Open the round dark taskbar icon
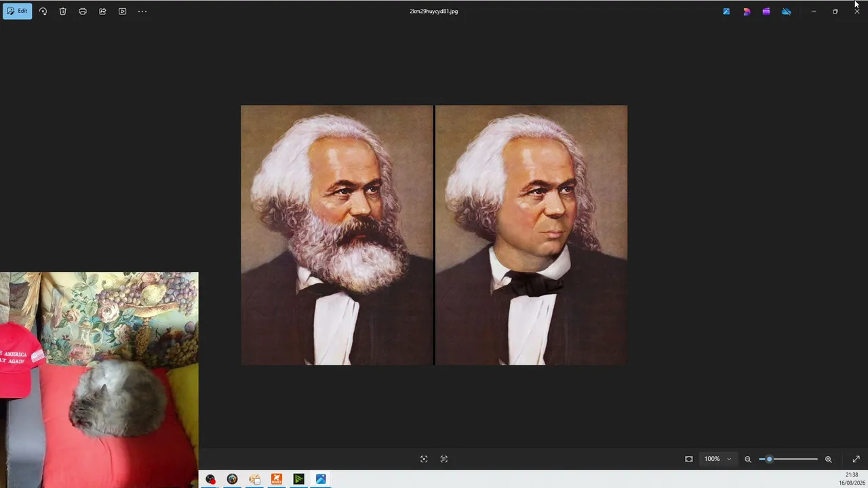Viewport: 868px width, 488px height. 232,479
